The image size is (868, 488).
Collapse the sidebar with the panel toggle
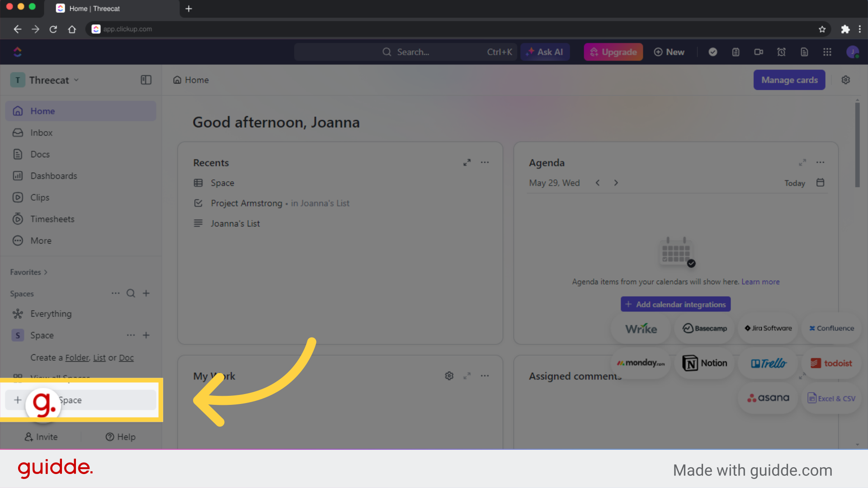146,80
